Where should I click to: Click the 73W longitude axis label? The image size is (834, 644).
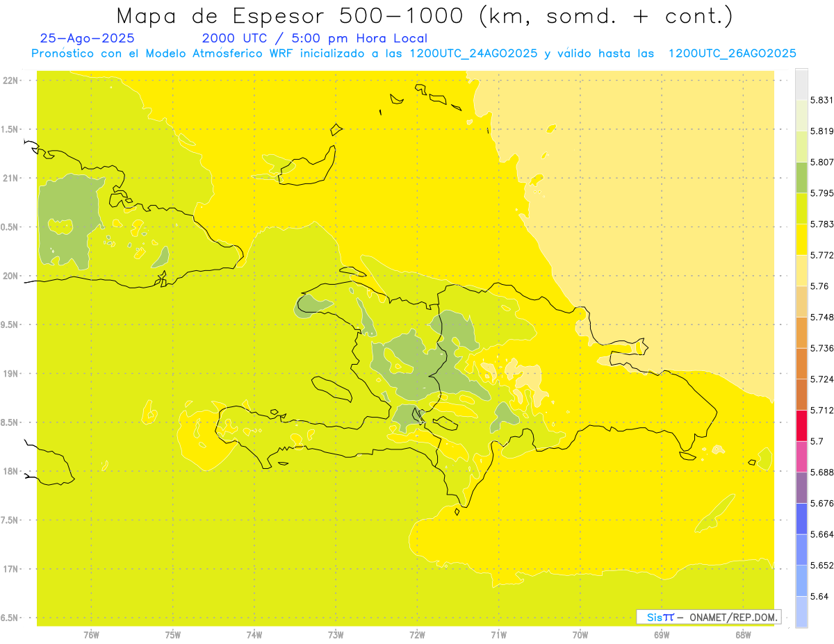tap(336, 634)
